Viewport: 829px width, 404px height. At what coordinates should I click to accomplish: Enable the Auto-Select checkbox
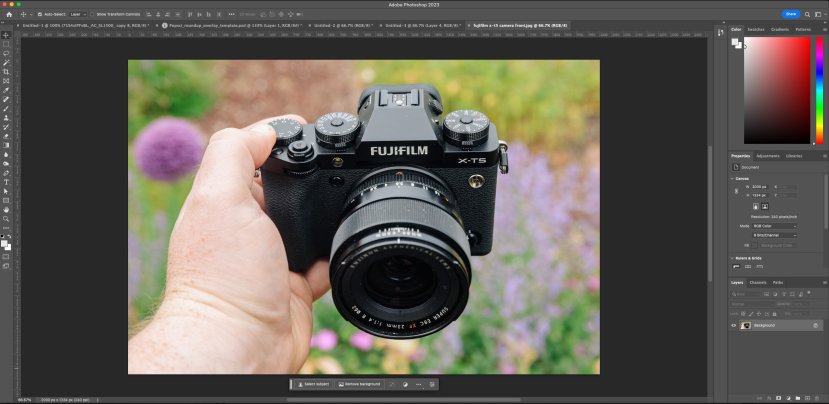41,14
